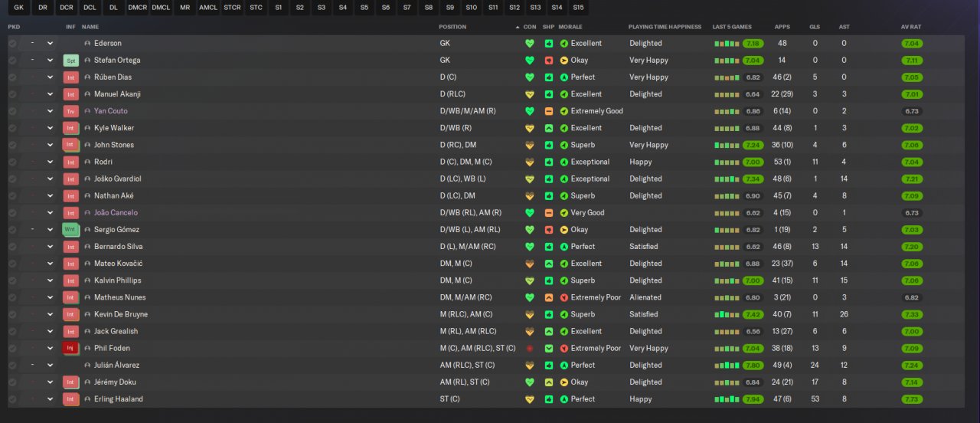Select the STC position tab
The image size is (980, 423).
[256, 8]
